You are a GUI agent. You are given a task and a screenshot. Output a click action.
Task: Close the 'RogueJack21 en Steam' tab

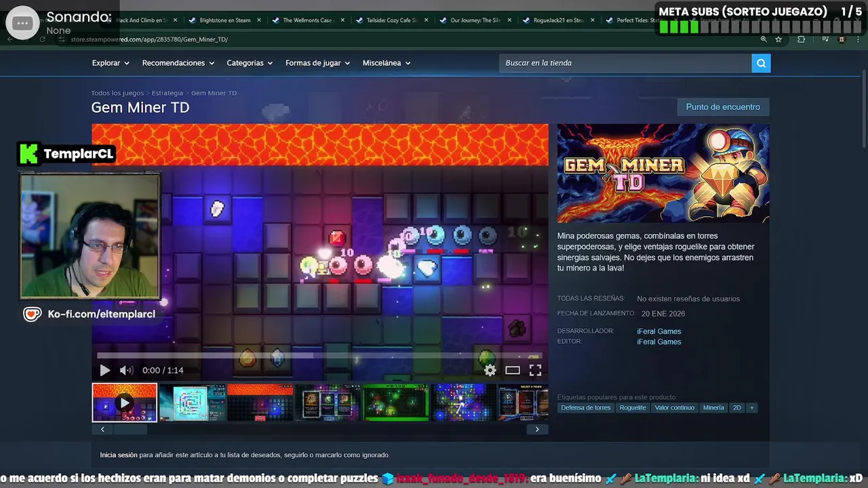(593, 20)
